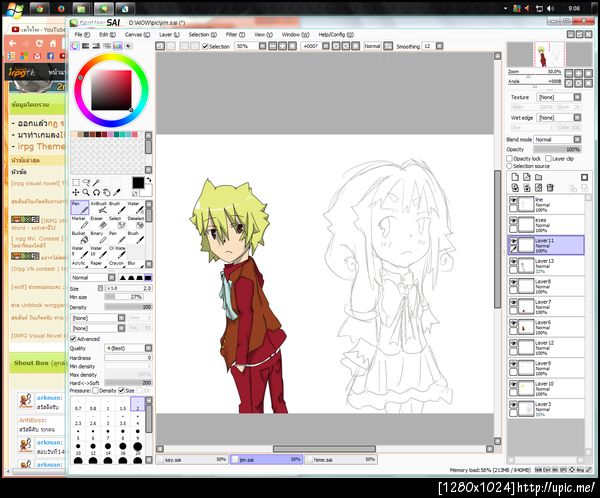Select the Eraser tool
Screen dimensions: 600x498
click(98, 222)
